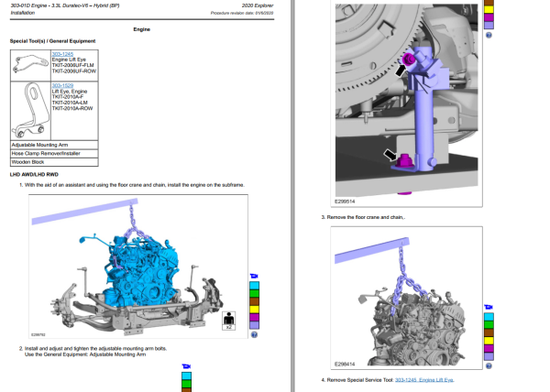Pick the yellow swatch beside figure E298792

point(254,310)
